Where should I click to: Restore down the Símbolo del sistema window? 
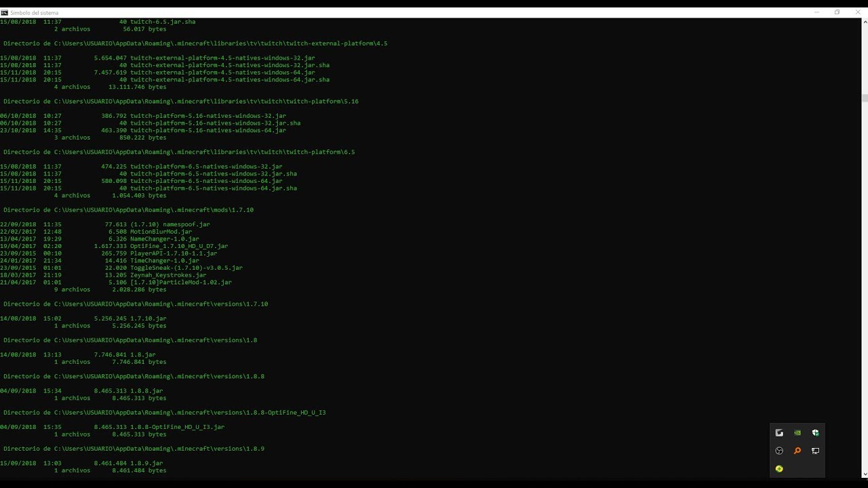[x=837, y=12]
